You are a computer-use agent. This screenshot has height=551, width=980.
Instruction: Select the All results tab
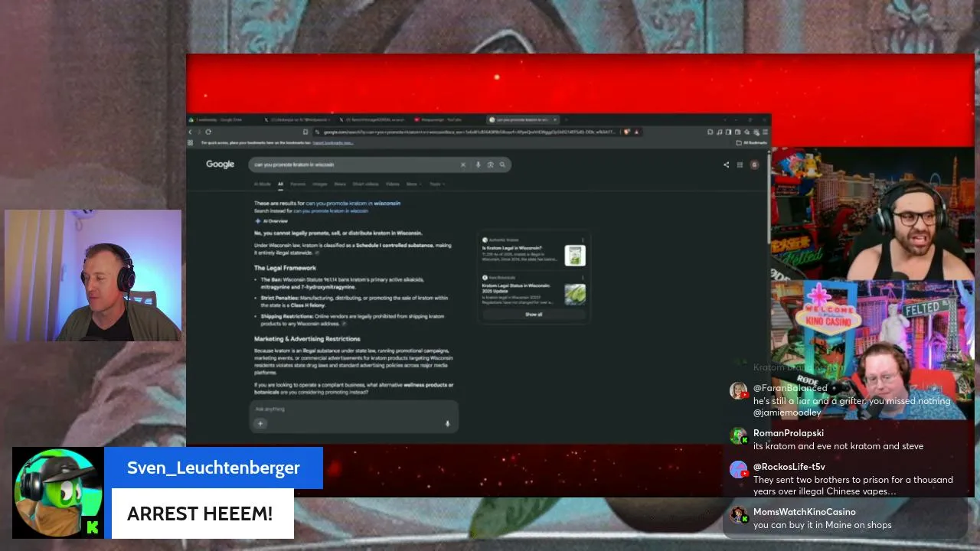point(280,184)
